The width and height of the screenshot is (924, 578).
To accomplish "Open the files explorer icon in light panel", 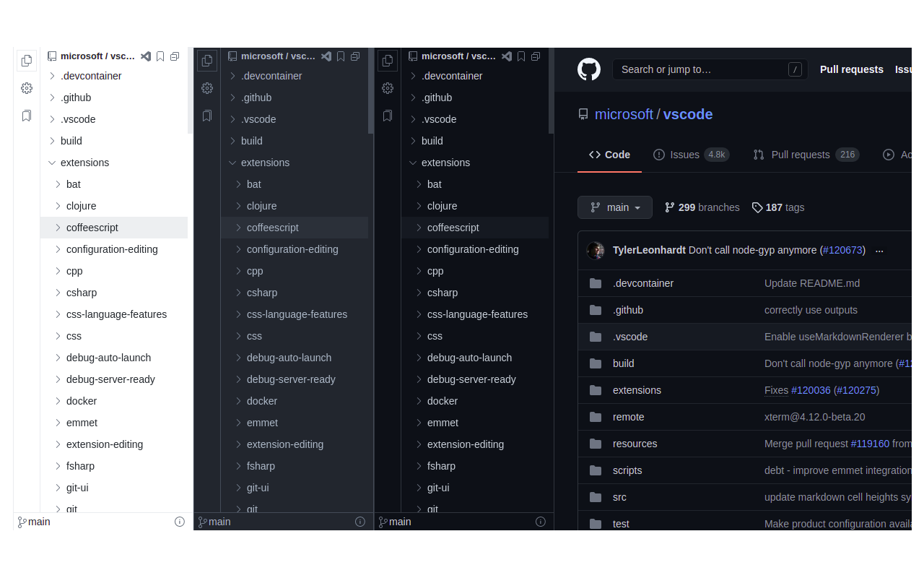I will coord(27,61).
